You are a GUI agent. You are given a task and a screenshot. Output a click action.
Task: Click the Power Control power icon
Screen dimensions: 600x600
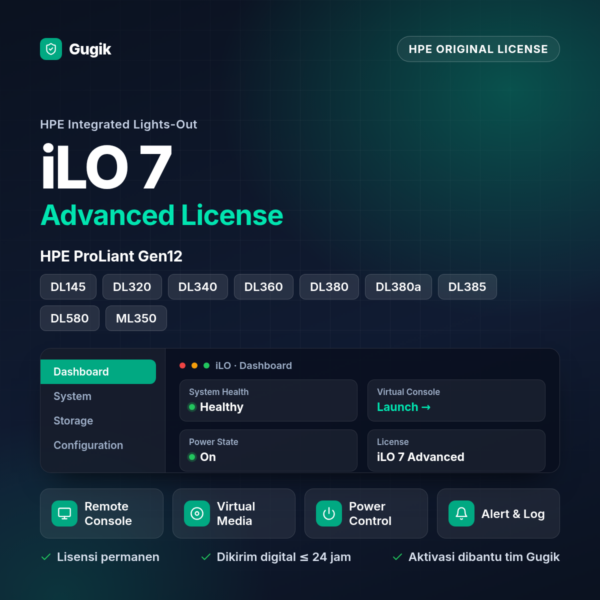[x=329, y=514]
